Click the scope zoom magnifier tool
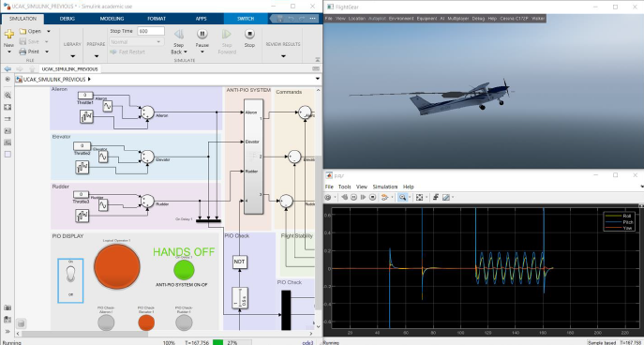Image resolution: width=644 pixels, height=345 pixels. (402, 198)
